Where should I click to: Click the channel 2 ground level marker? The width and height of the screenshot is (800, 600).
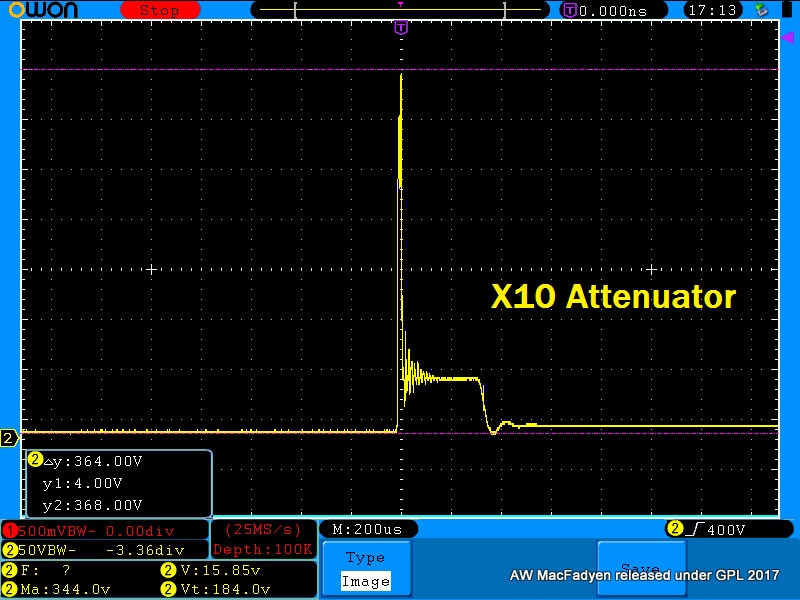pyautogui.click(x=9, y=438)
